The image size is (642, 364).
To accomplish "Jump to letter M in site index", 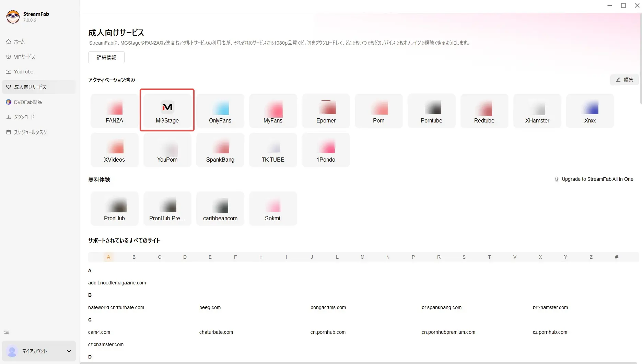I will click(x=362, y=257).
